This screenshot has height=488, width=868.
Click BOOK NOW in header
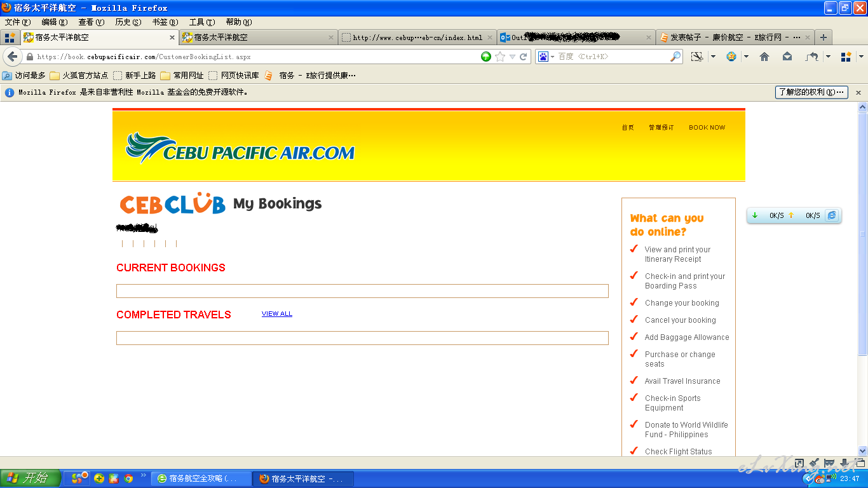[707, 128]
